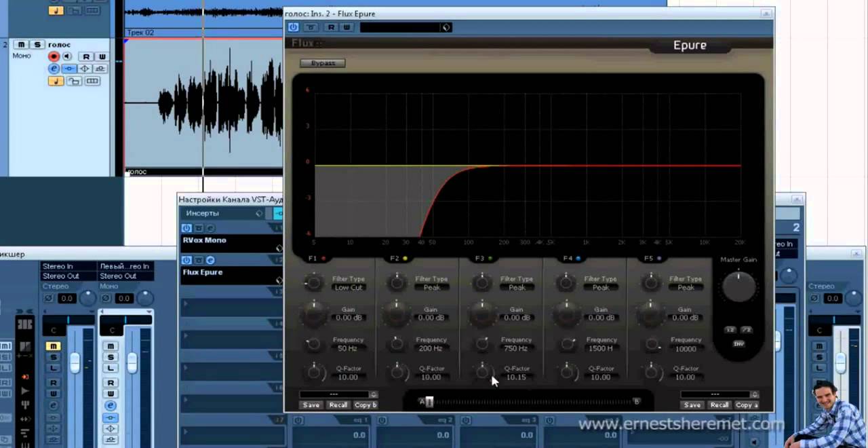Viewport: 868px width, 448px height.
Task: Click mixer mono channel volume fader handle
Action: click(x=132, y=364)
